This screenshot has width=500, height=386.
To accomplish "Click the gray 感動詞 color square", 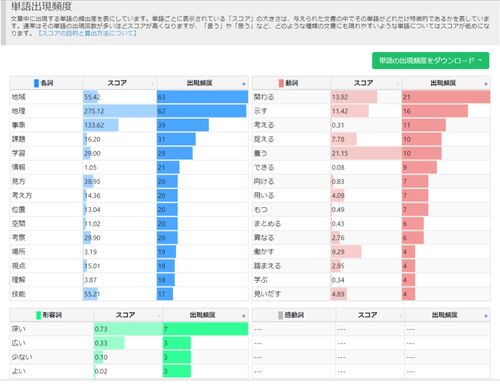I will (280, 315).
